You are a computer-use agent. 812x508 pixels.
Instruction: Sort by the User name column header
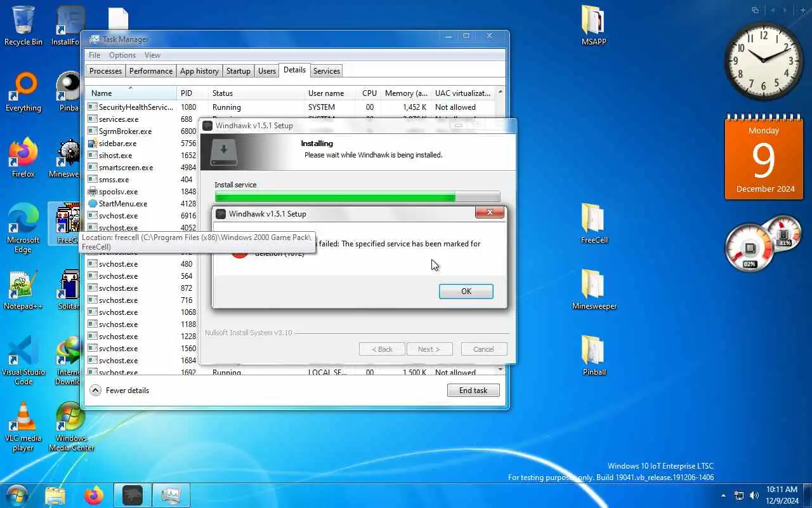click(x=331, y=93)
